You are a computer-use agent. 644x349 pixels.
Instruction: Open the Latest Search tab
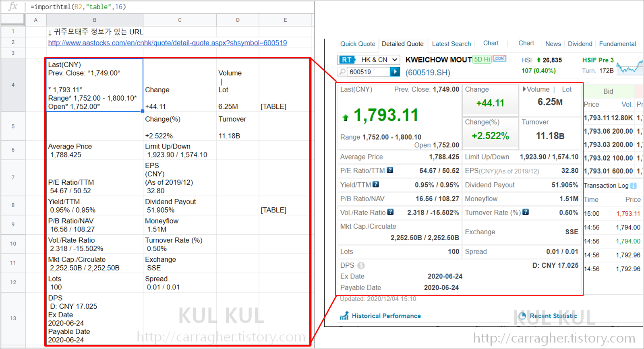pos(451,44)
